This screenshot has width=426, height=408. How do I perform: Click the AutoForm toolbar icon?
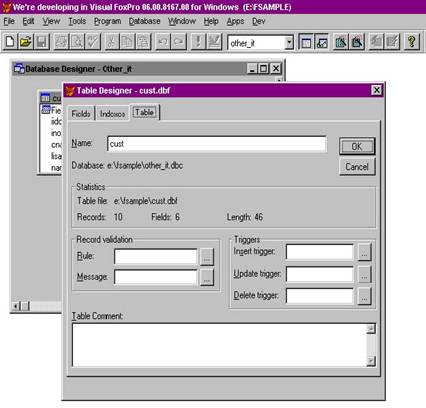coord(376,42)
